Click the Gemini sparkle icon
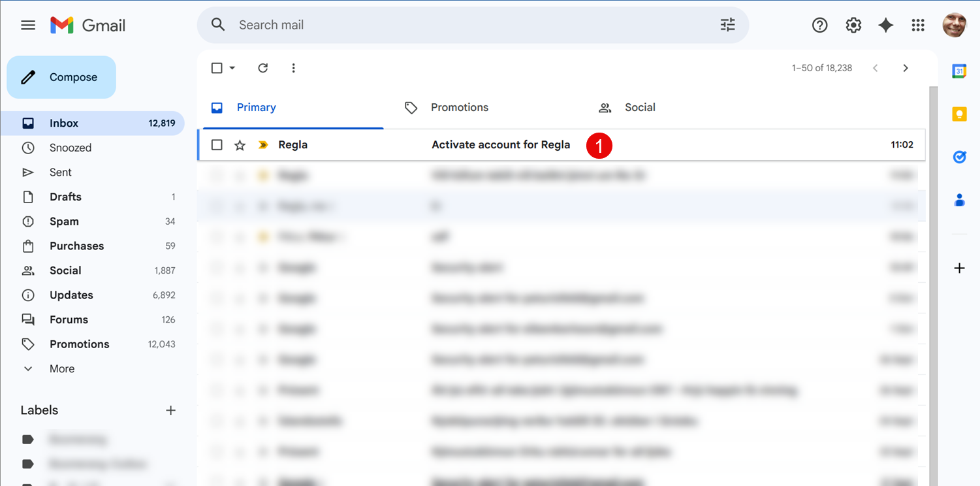Image resolution: width=980 pixels, height=486 pixels. tap(886, 25)
